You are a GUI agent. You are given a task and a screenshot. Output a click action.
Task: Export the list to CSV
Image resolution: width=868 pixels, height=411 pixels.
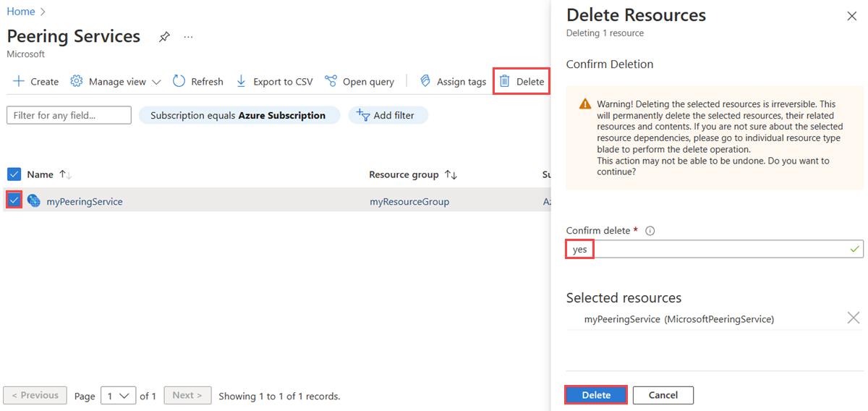pos(275,82)
